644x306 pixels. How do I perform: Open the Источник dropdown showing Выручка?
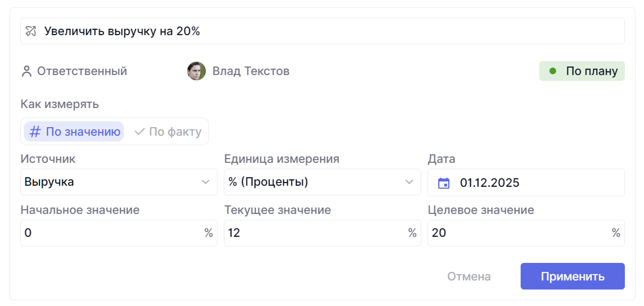coord(119,183)
